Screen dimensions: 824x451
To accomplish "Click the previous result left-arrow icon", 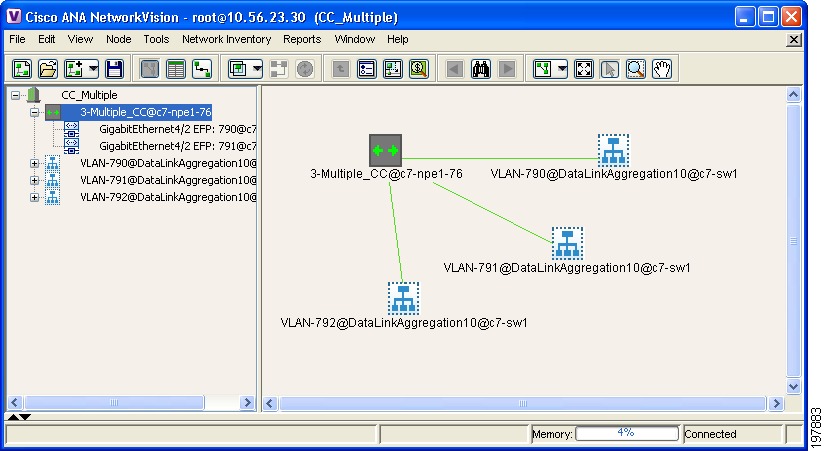I will pyautogui.click(x=455, y=69).
